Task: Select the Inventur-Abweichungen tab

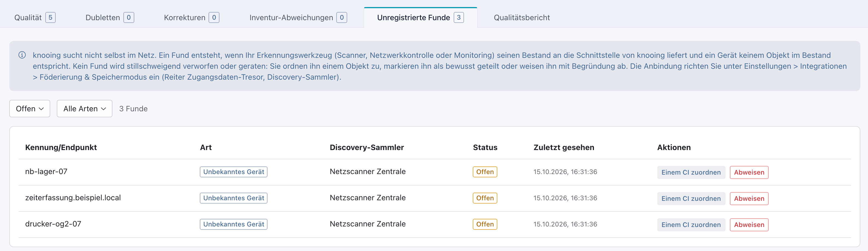Action: click(x=298, y=17)
